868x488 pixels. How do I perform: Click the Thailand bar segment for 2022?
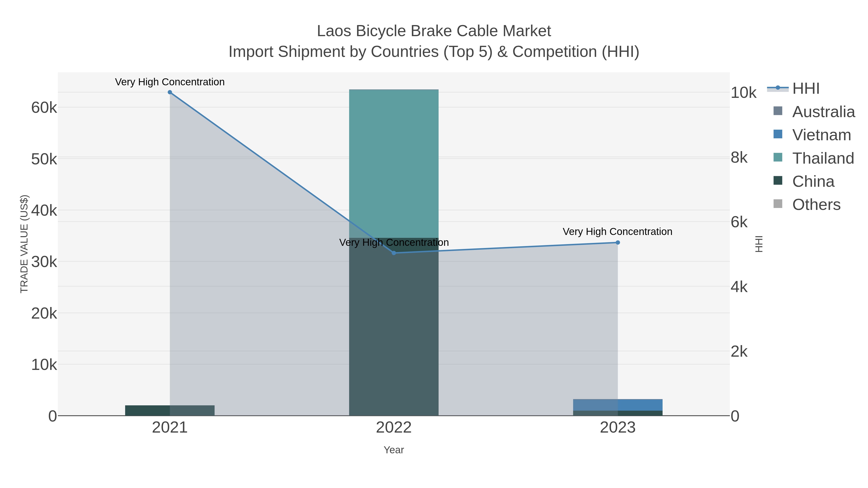click(x=393, y=164)
